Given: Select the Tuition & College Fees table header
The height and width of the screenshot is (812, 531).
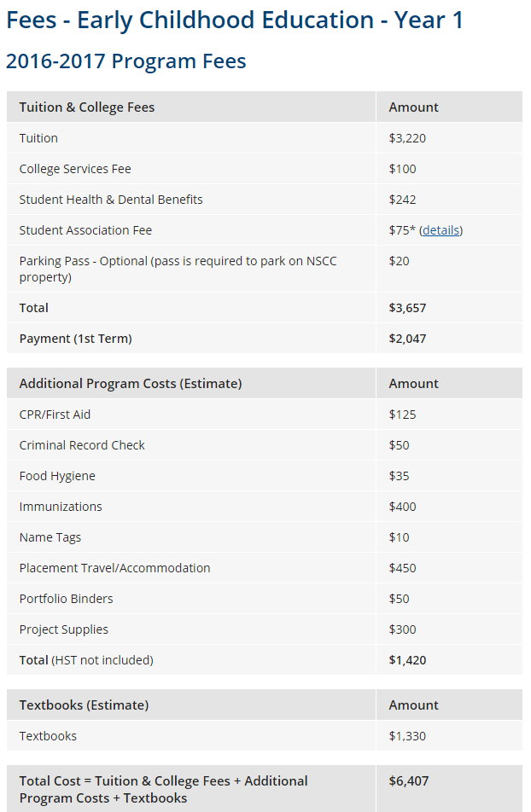Looking at the screenshot, I should pos(87,107).
